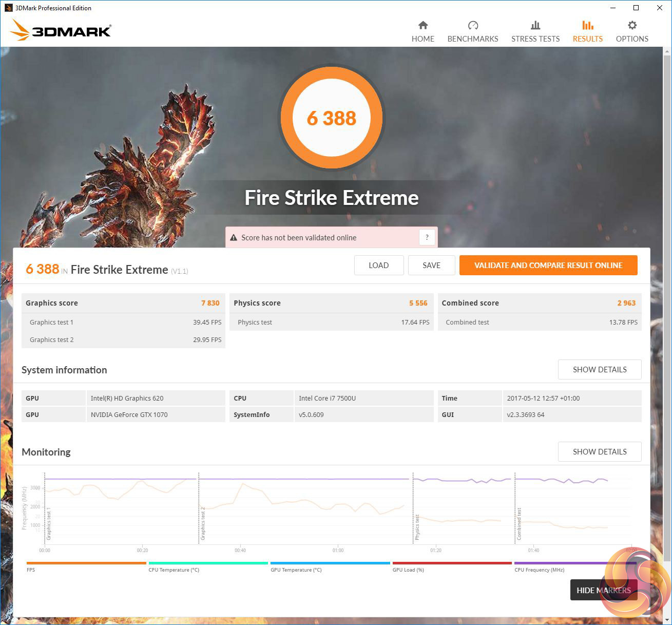Select Combined test result 13.78 FPS
Image resolution: width=672 pixels, height=625 pixels.
point(623,323)
